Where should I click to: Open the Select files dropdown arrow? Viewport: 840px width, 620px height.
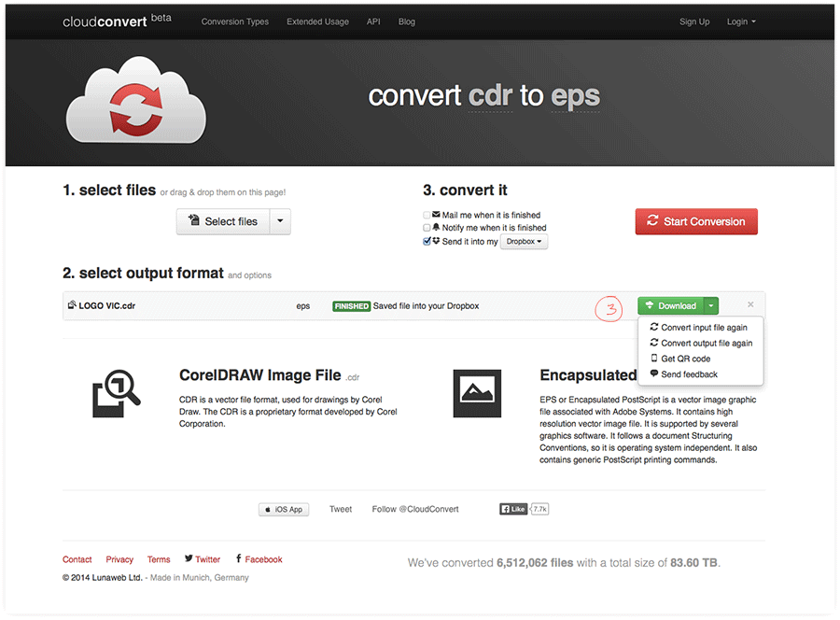pyautogui.click(x=280, y=221)
